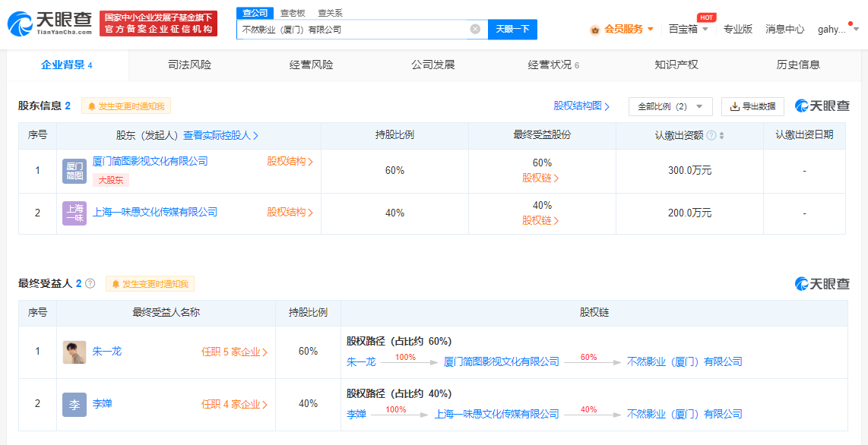
Task: Open the gahy... account menu
Action: (838, 30)
